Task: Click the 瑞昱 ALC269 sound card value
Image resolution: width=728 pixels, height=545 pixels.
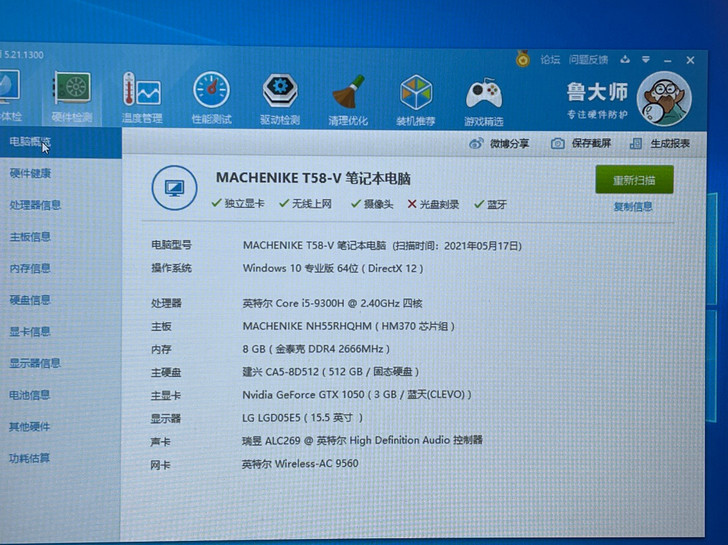Action: click(362, 440)
